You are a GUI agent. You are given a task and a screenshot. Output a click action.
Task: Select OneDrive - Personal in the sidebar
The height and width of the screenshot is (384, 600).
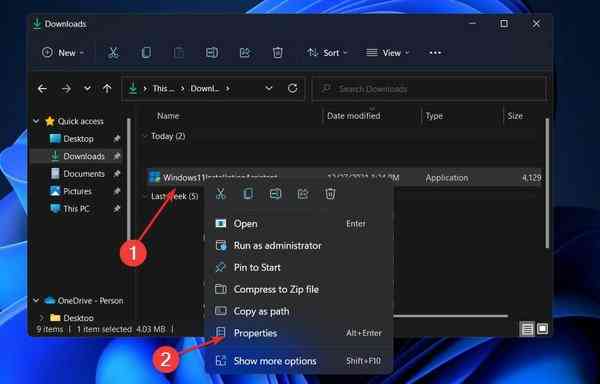(x=90, y=301)
